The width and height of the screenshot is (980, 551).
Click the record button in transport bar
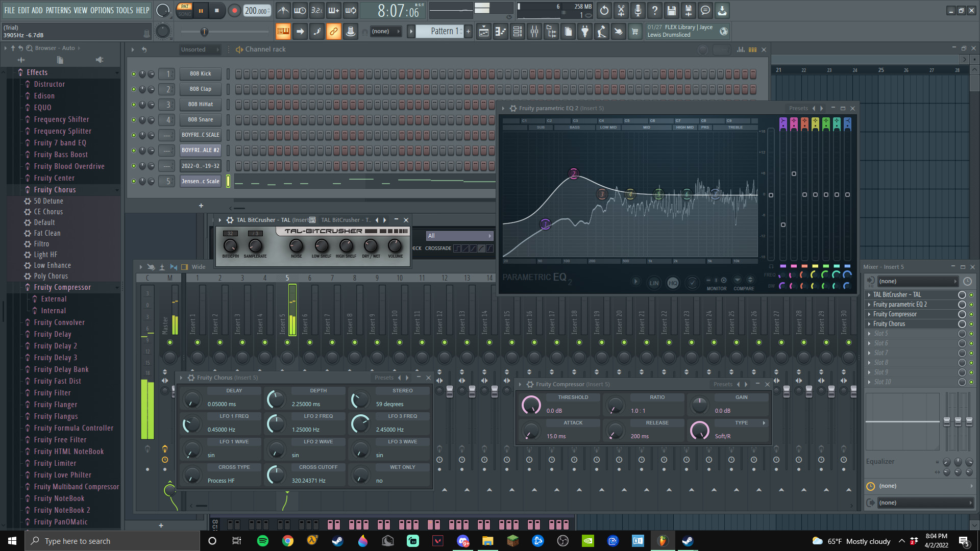click(x=234, y=11)
